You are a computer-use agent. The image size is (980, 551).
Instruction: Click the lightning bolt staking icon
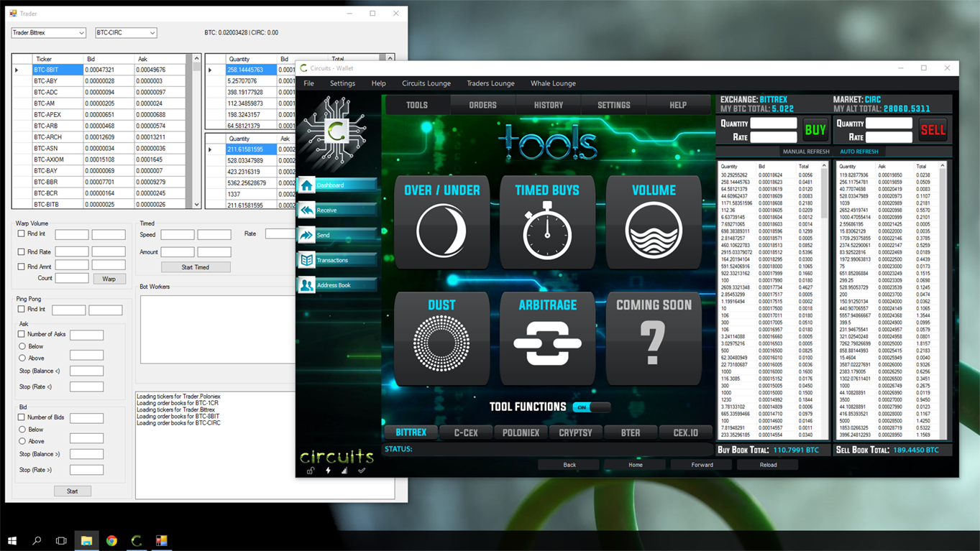coord(328,471)
